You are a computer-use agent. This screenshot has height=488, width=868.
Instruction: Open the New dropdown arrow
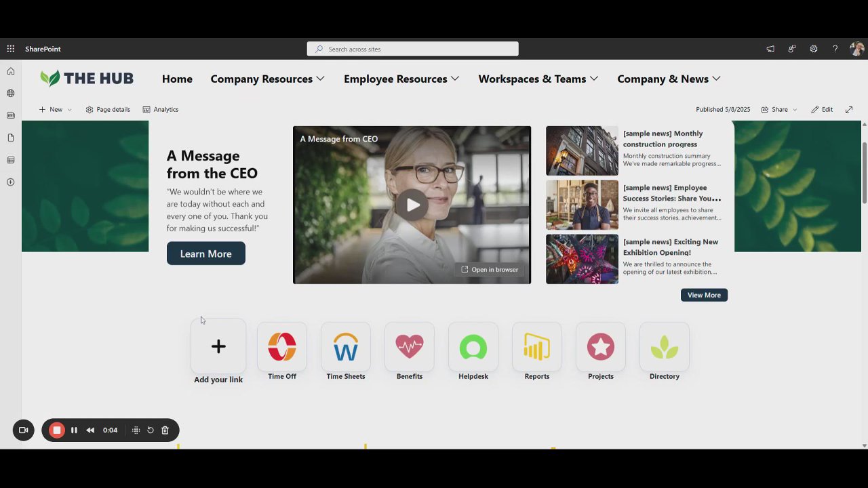click(x=69, y=110)
